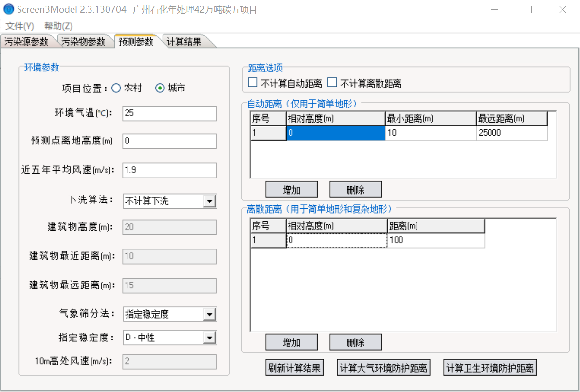Image resolution: width=580 pixels, height=392 pixels.
Task: Open the 计算结果 tab
Action: click(x=184, y=42)
